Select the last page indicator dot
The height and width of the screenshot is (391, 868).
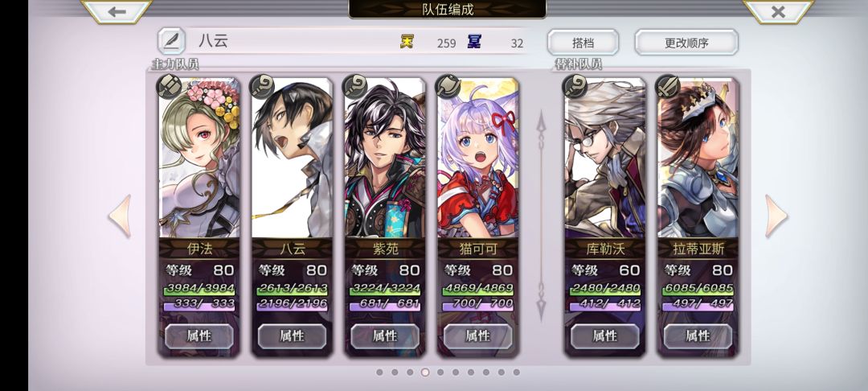click(517, 372)
